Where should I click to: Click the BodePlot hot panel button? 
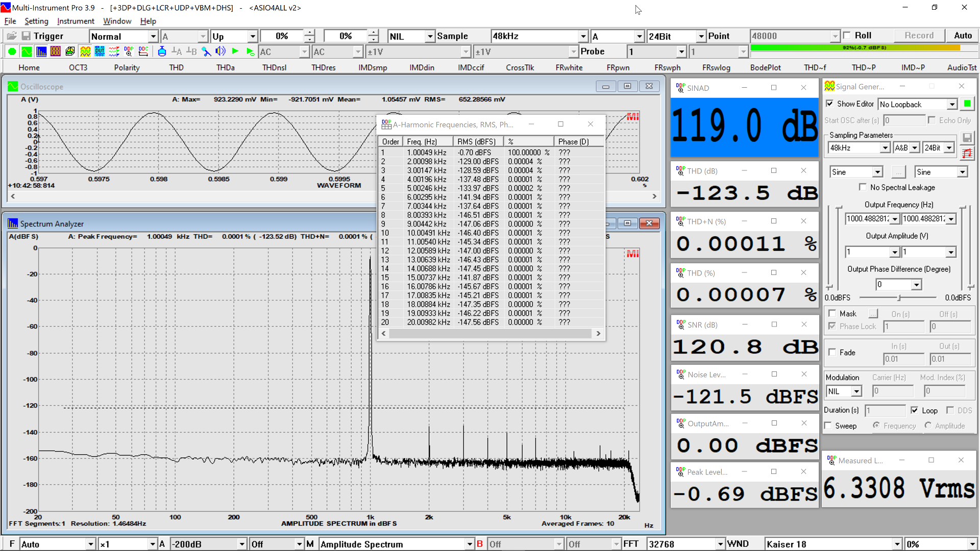pos(765,67)
